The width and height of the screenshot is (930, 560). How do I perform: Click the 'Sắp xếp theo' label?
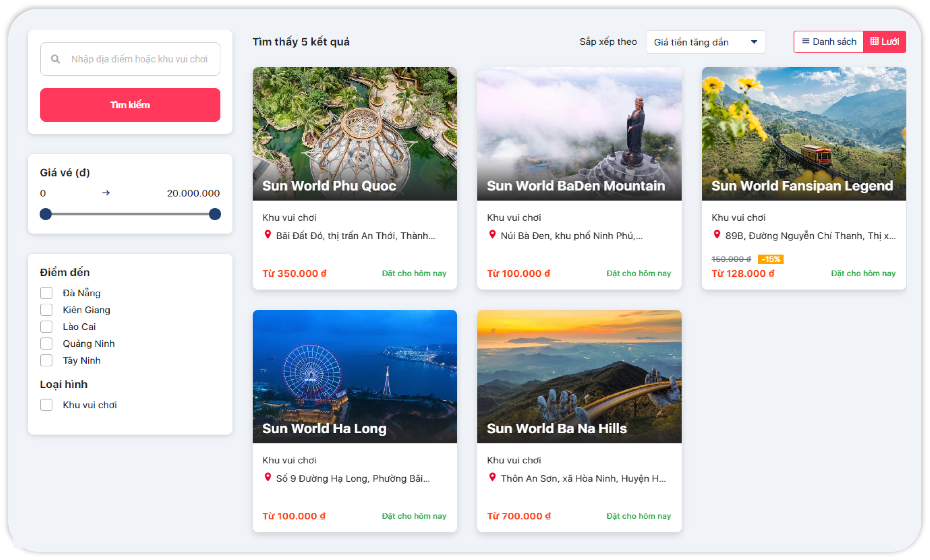pyautogui.click(x=608, y=42)
